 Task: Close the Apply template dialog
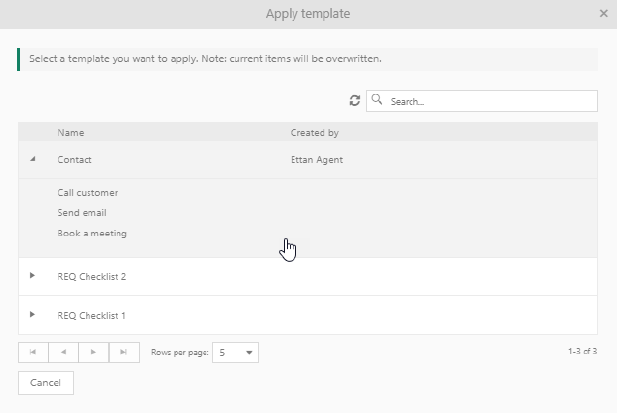[603, 14]
